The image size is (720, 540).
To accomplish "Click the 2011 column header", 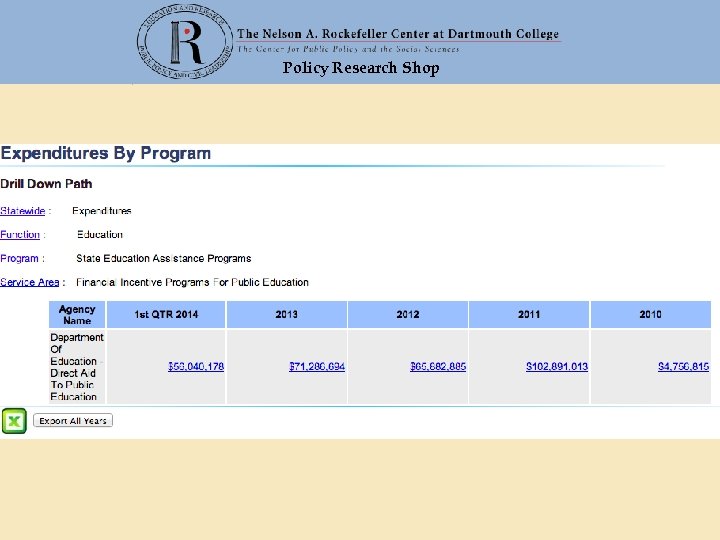I will pyautogui.click(x=529, y=315).
